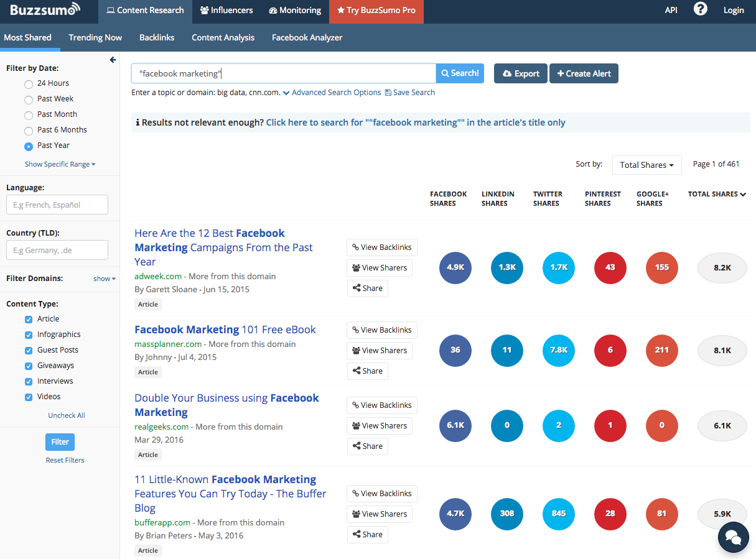Click the Language filter input

(57, 205)
